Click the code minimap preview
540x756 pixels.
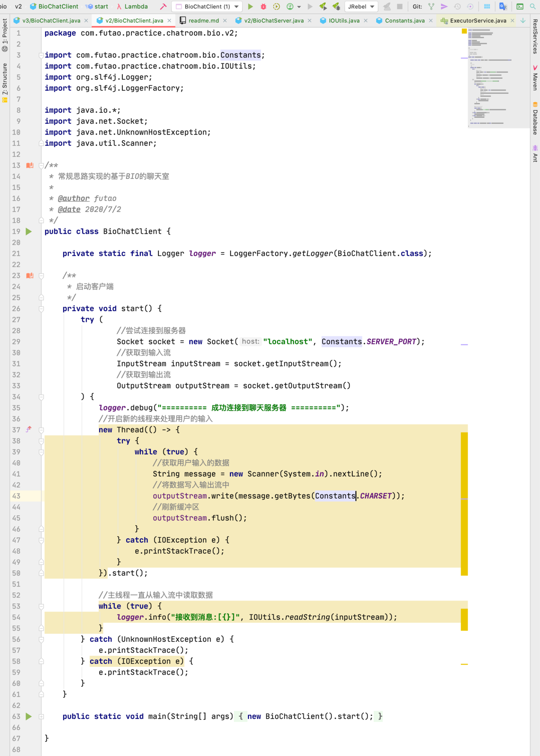pos(498,78)
